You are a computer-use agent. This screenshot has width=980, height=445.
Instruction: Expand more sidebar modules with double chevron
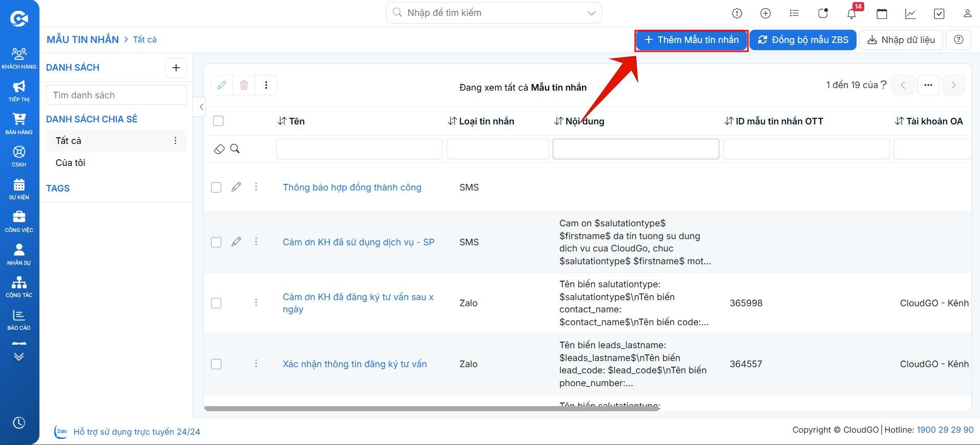[19, 356]
